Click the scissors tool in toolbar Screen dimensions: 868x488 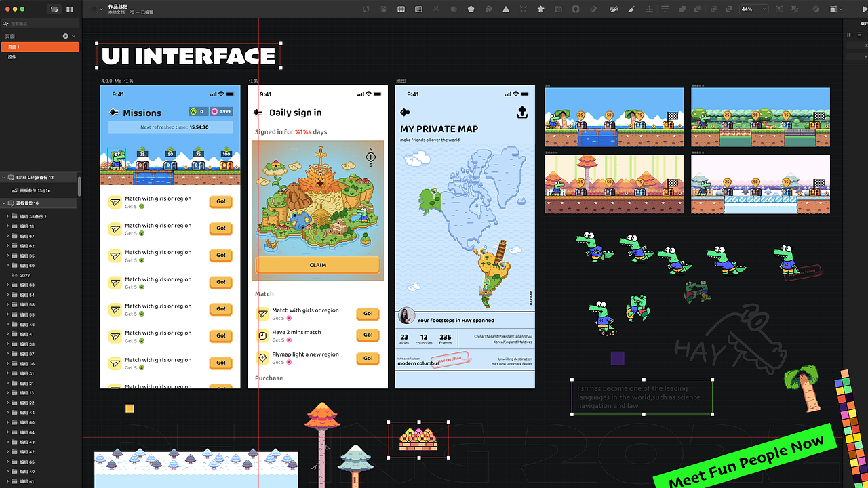coord(436,9)
